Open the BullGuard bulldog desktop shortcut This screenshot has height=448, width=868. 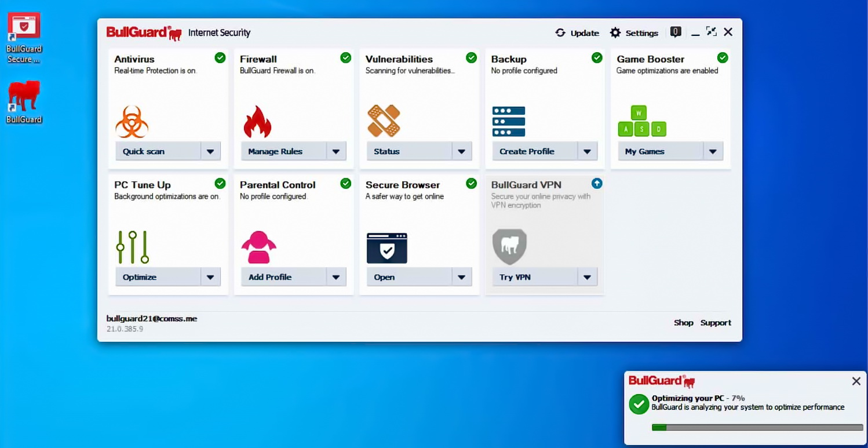[x=24, y=103]
